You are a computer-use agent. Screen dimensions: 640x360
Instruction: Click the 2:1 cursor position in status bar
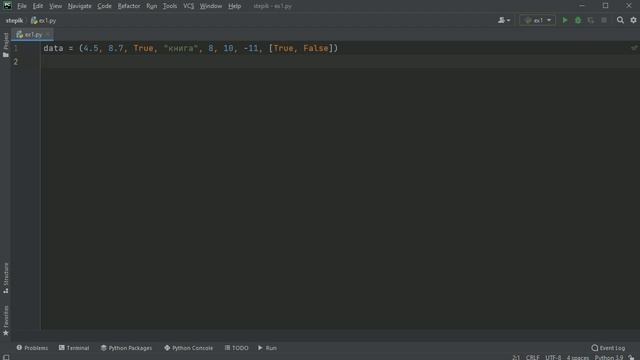pyautogui.click(x=516, y=357)
